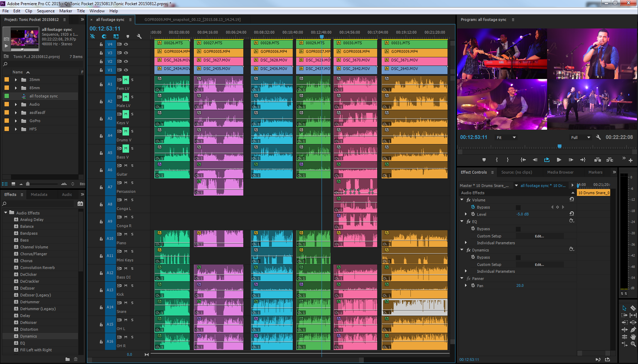Screen dimensions: 638x364
Task: Unmute the A1 Fem LV track
Action: click(126, 80)
